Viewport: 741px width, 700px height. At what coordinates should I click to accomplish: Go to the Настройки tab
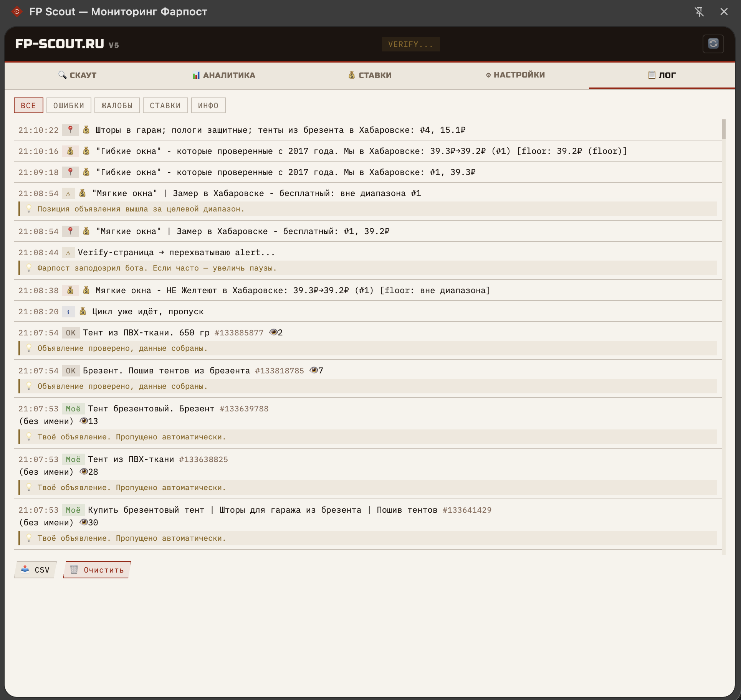[x=516, y=75]
